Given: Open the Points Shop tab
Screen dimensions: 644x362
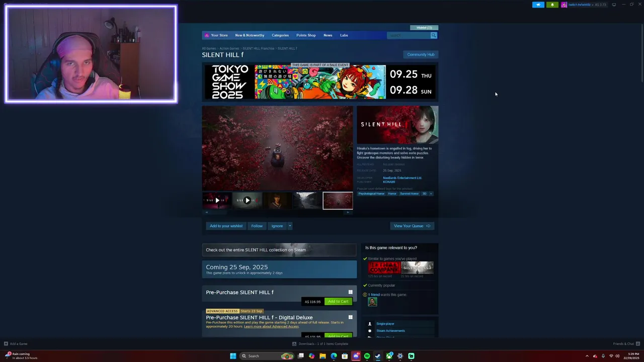Looking at the screenshot, I should tap(306, 35).
